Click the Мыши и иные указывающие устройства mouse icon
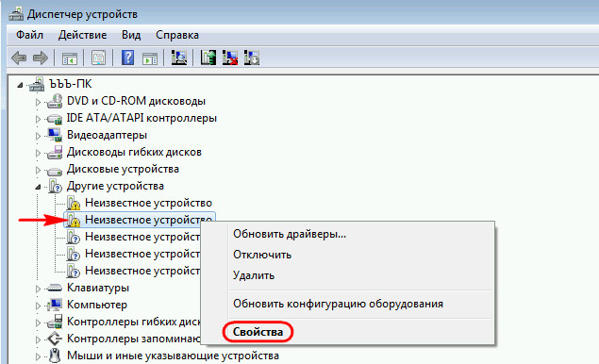Screen dimensions: 599x364 click(x=55, y=356)
